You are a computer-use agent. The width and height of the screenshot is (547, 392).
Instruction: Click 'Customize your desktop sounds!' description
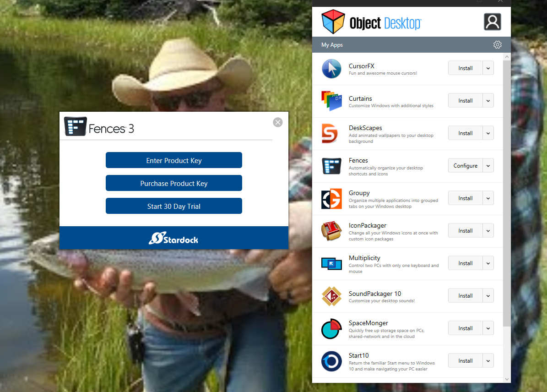tap(382, 301)
